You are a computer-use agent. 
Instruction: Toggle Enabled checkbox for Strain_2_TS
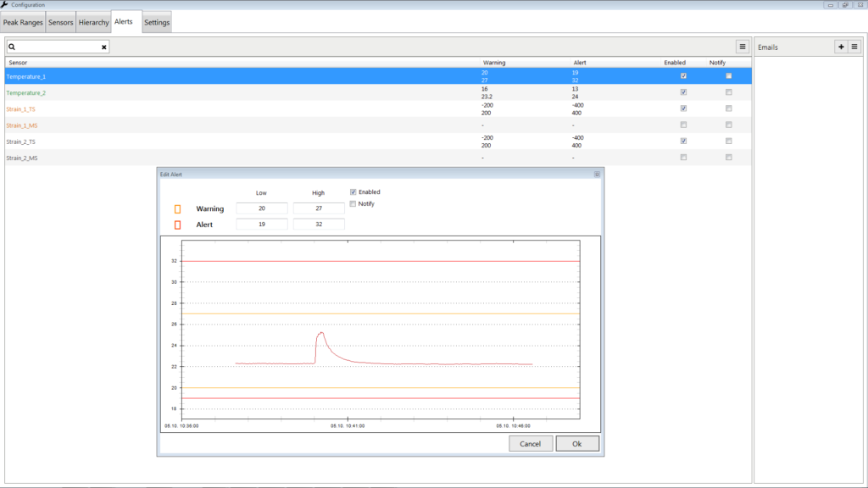click(x=684, y=141)
